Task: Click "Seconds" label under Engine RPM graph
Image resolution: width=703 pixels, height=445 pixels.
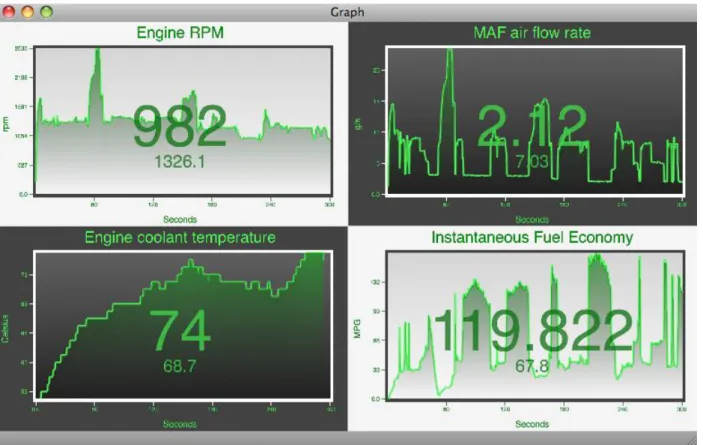Action: coord(180,220)
